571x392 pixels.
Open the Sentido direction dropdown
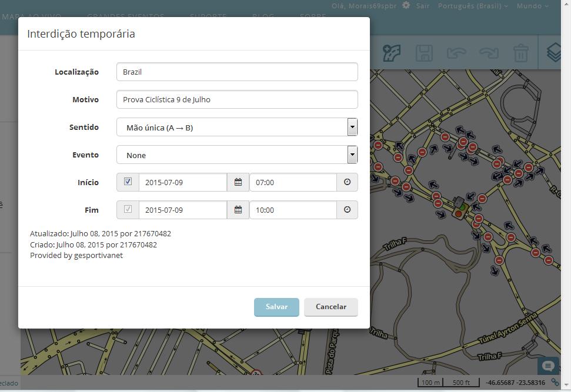[352, 127]
